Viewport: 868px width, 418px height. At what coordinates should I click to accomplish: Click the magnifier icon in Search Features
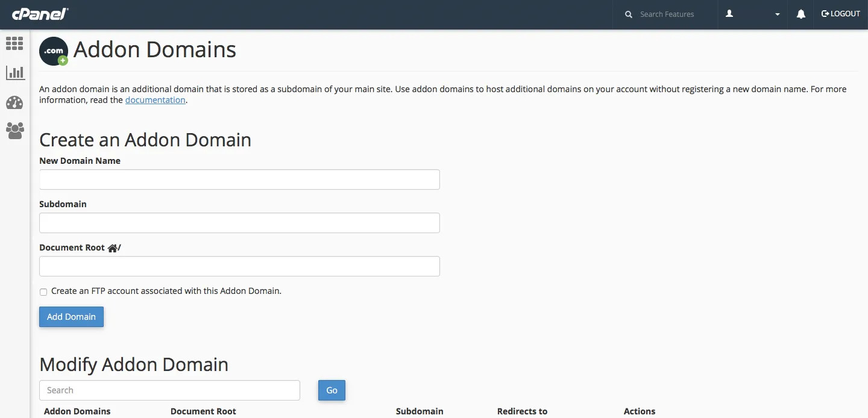tap(629, 14)
